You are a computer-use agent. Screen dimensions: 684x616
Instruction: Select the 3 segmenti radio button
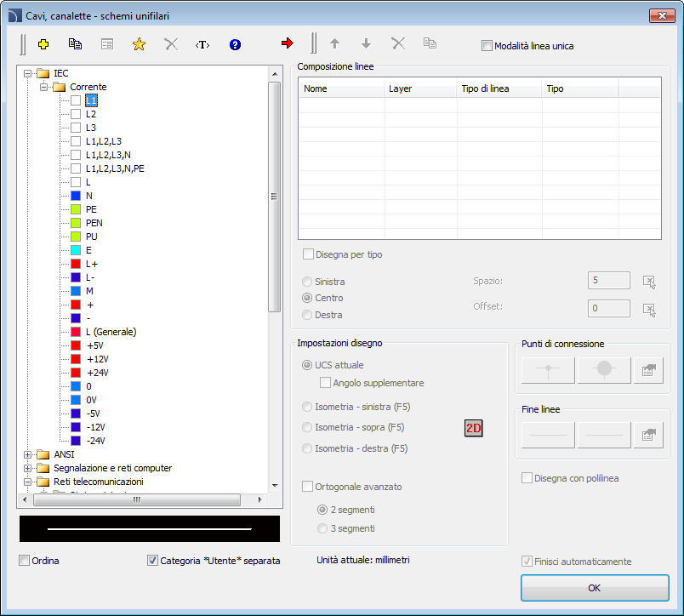pos(322,528)
